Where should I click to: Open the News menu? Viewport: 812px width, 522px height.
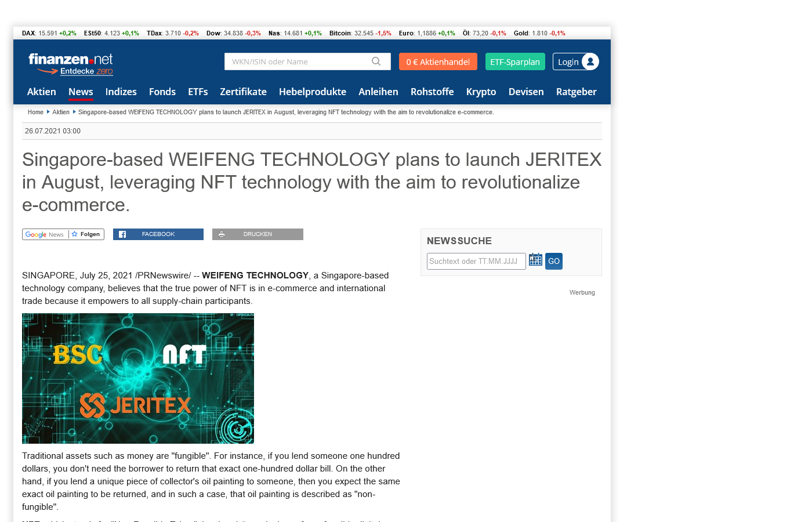coord(81,92)
